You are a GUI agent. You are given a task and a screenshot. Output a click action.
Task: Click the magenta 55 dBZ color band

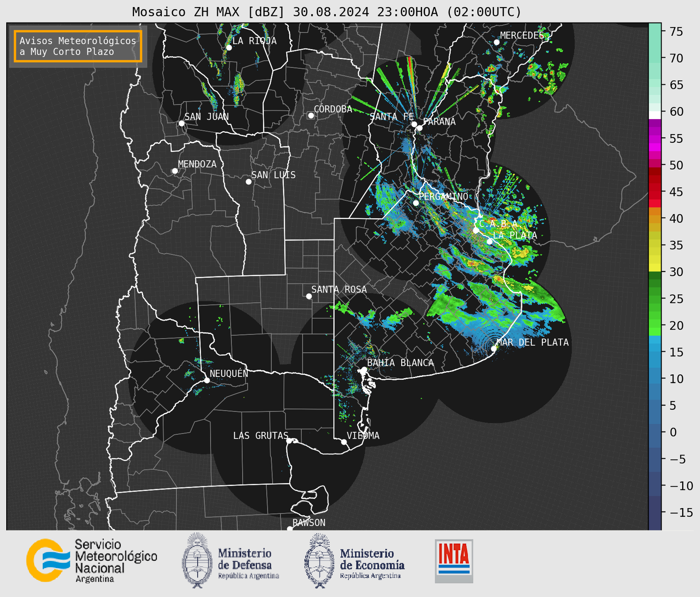pyautogui.click(x=655, y=139)
